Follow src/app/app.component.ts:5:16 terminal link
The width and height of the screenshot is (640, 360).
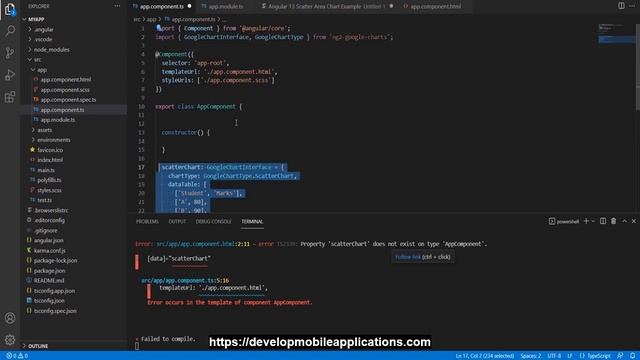point(185,280)
